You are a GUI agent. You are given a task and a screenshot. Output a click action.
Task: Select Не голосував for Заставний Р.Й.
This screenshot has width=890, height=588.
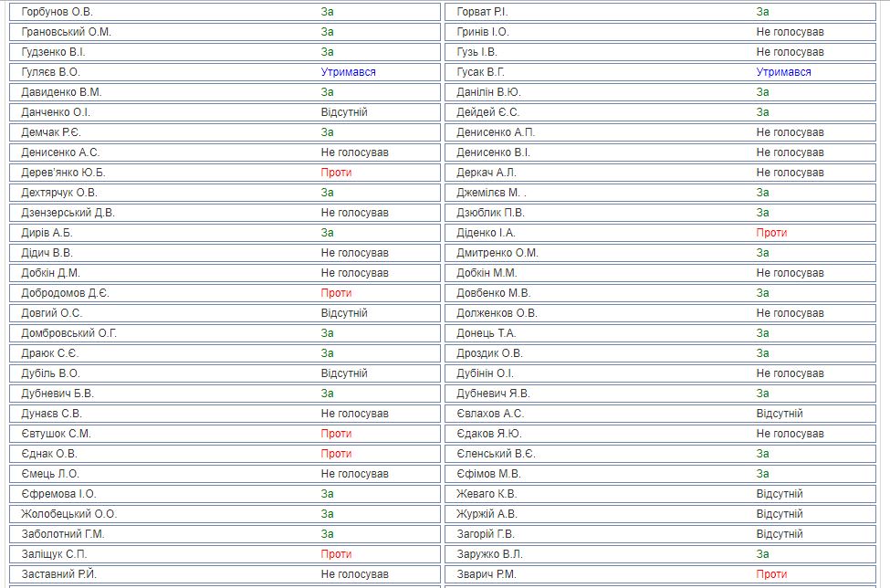(x=354, y=574)
